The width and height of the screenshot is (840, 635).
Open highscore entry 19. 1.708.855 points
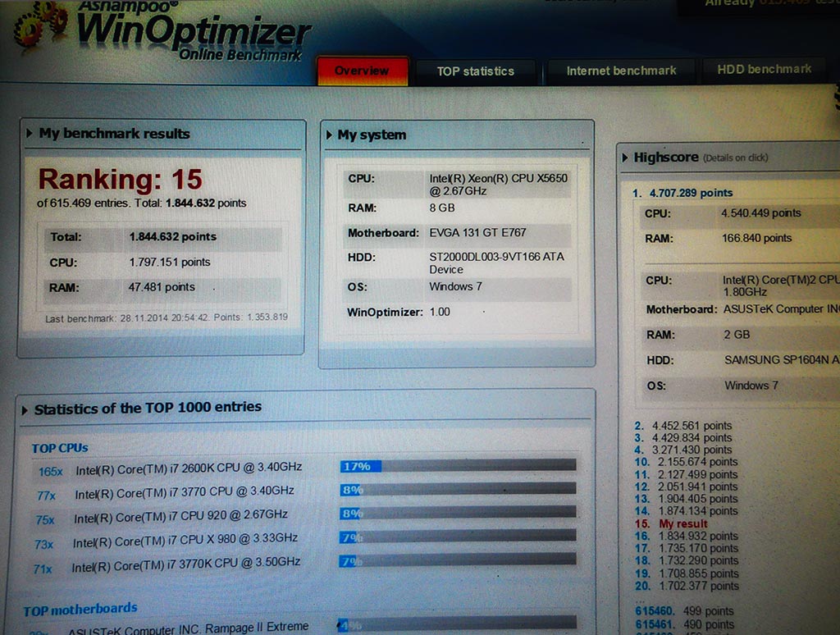(x=687, y=573)
